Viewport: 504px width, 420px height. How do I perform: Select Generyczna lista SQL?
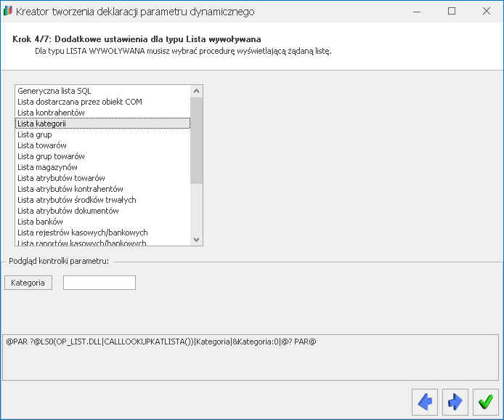(x=102, y=91)
